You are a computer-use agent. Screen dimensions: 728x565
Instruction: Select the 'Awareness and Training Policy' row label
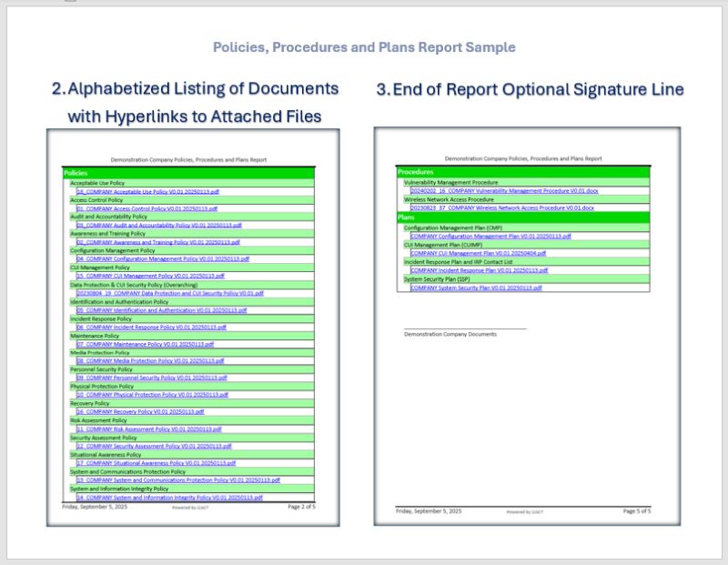click(x=107, y=234)
